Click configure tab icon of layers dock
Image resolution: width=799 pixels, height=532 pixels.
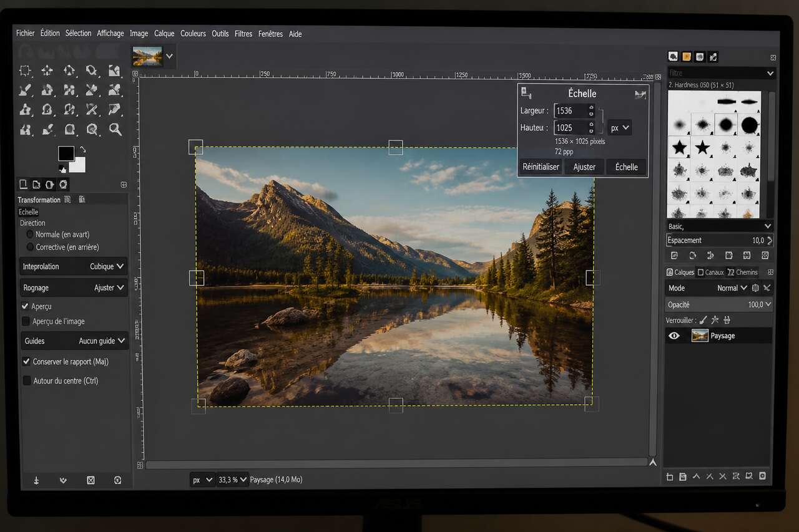[x=770, y=273]
